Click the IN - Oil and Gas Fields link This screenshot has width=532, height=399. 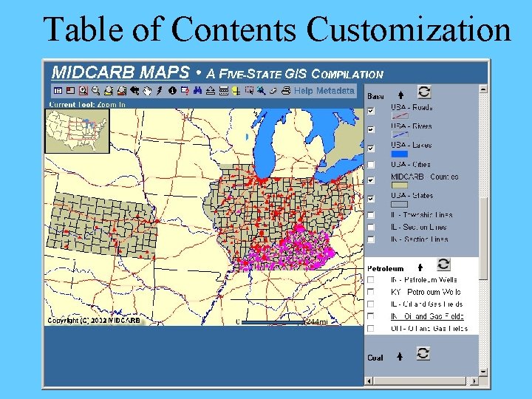pyautogui.click(x=427, y=316)
